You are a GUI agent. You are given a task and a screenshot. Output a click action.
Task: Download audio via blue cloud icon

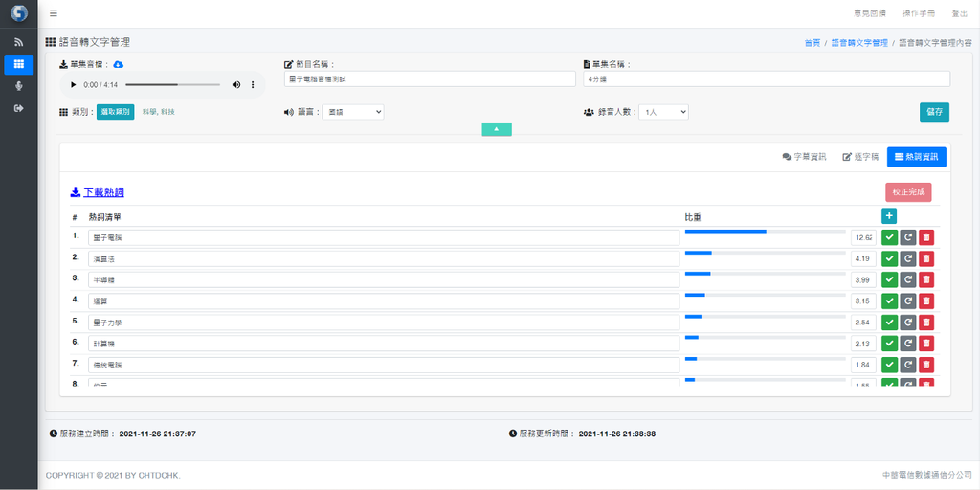point(119,64)
